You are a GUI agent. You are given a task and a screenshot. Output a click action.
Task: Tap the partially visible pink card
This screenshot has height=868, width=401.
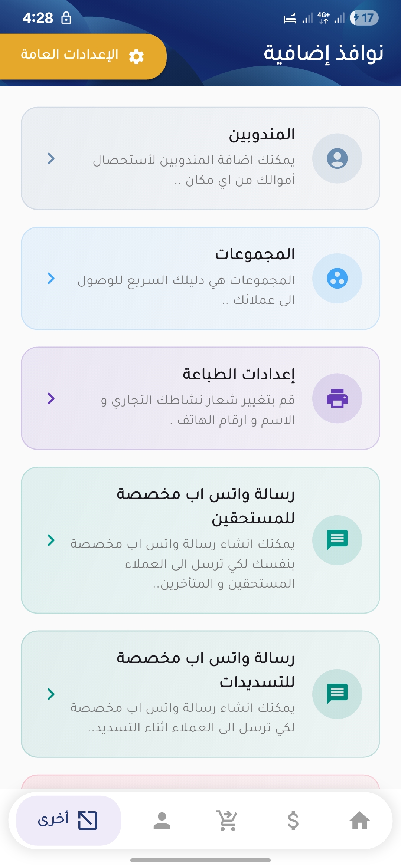(200, 781)
